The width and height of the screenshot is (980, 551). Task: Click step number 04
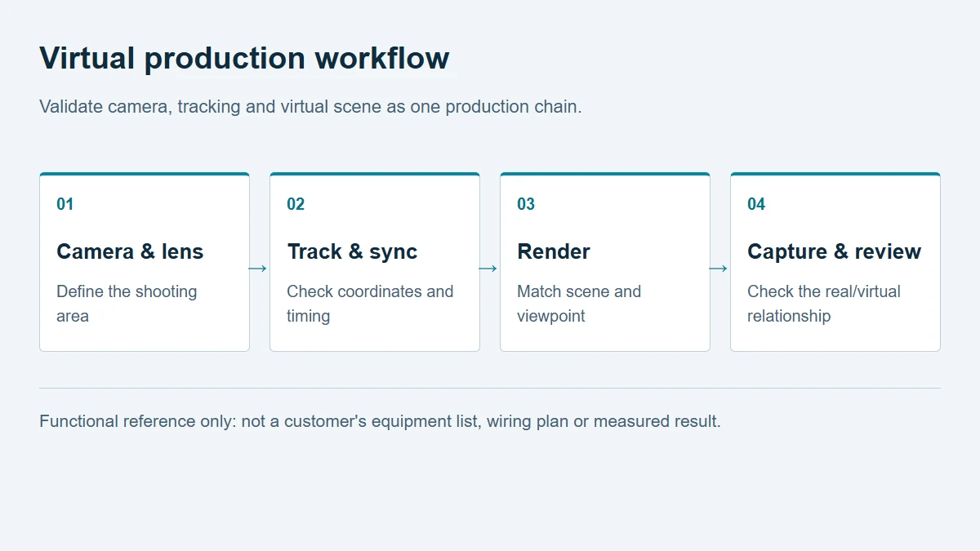[756, 204]
